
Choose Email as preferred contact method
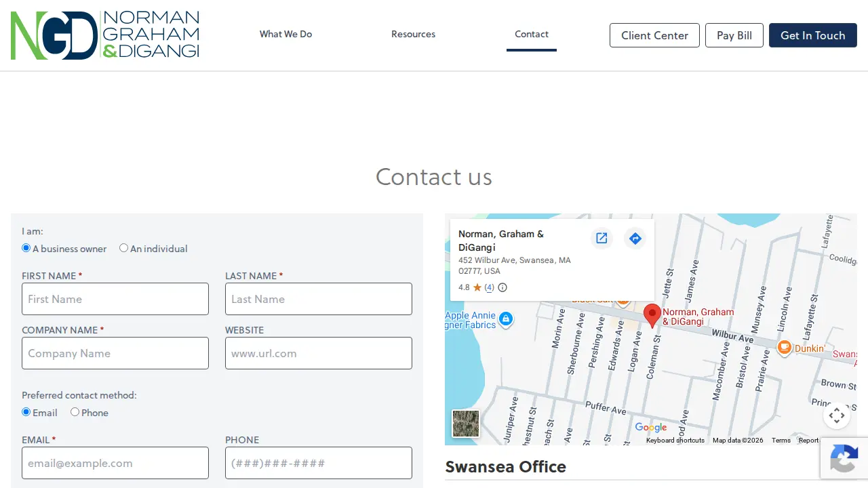tap(26, 412)
